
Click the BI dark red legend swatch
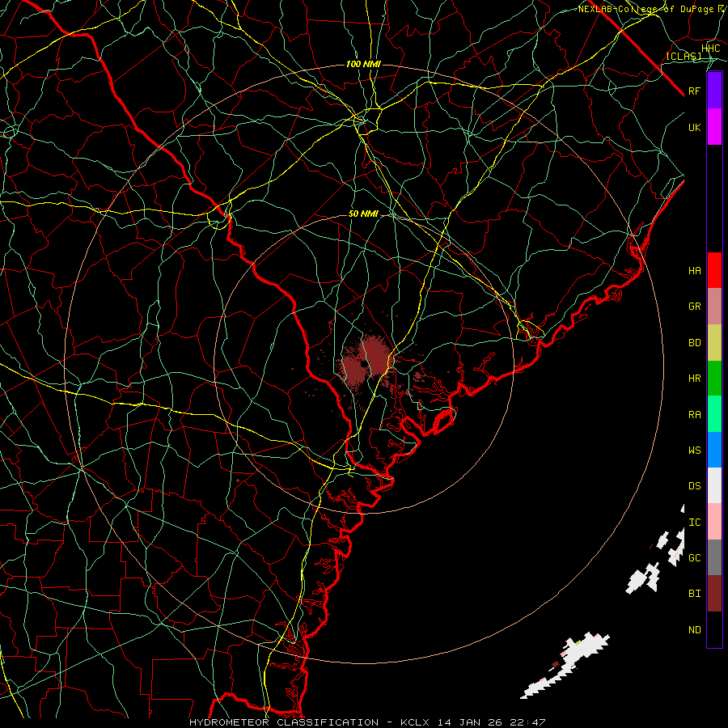714,594
